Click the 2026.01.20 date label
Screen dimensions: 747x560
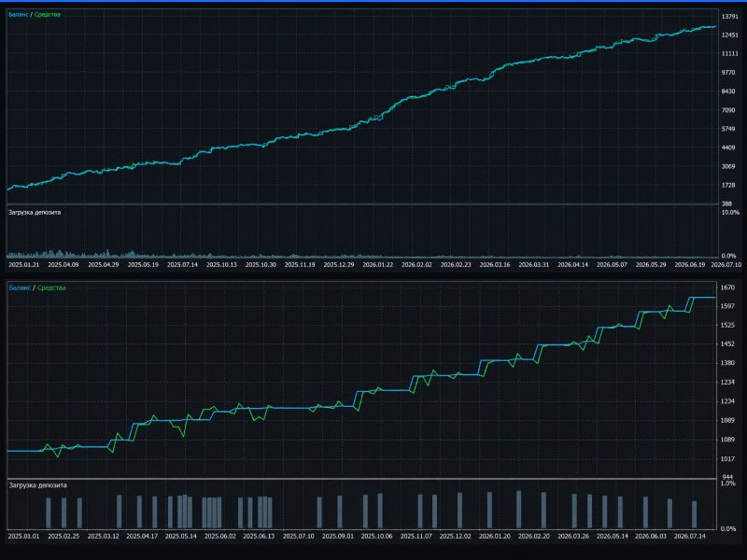tap(495, 536)
